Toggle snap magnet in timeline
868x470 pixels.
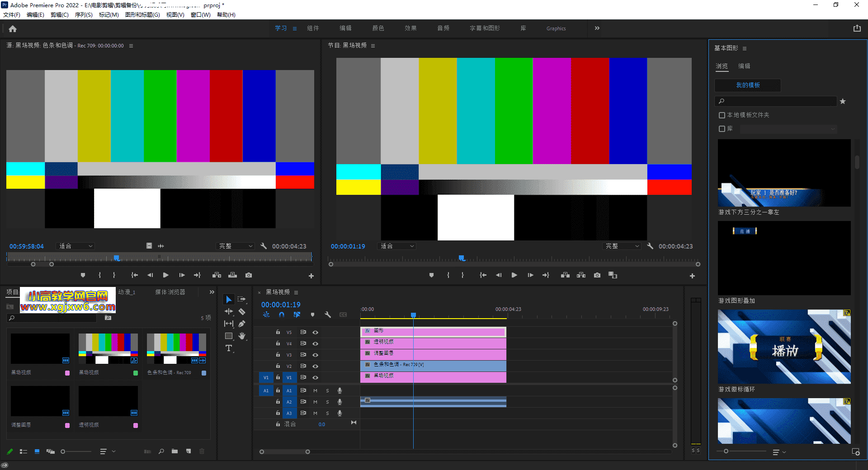(x=282, y=315)
